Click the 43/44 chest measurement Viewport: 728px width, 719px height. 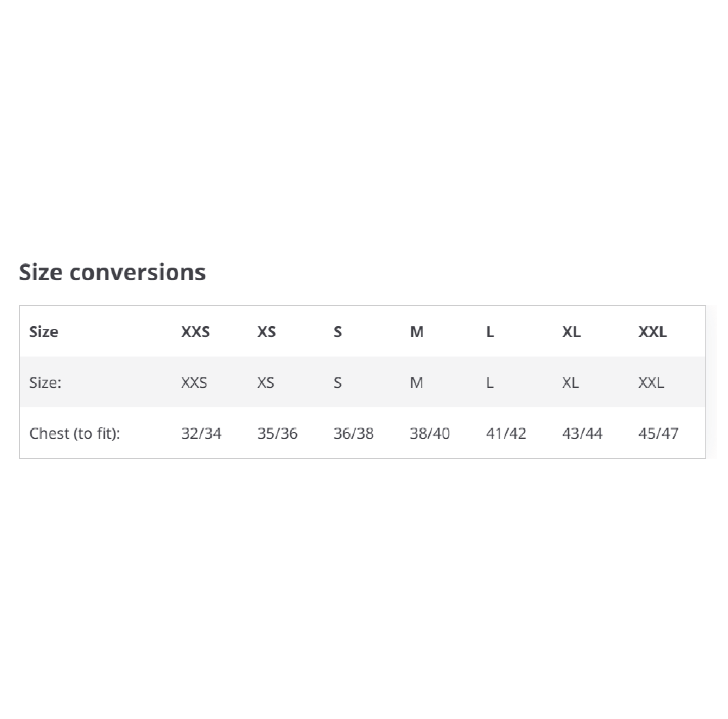coord(582,433)
